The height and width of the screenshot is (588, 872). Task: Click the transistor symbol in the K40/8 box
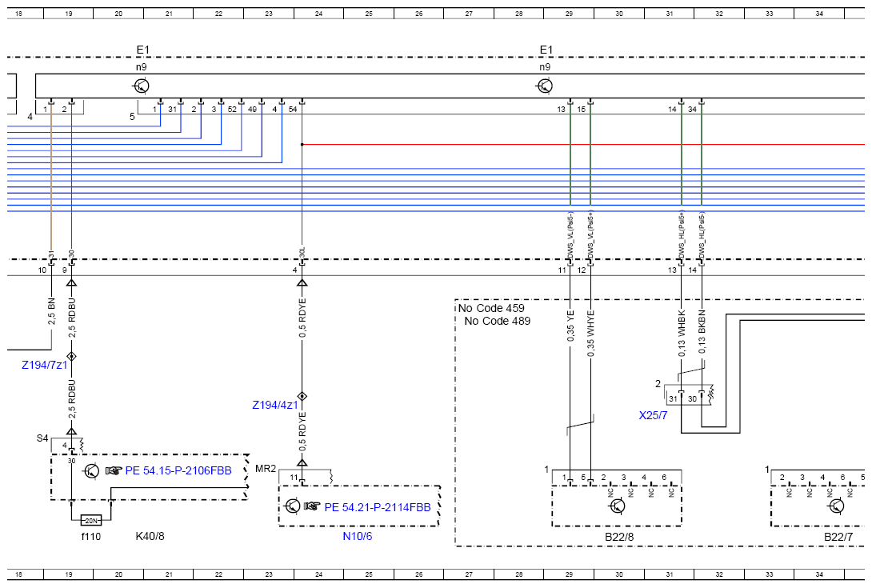pos(91,471)
